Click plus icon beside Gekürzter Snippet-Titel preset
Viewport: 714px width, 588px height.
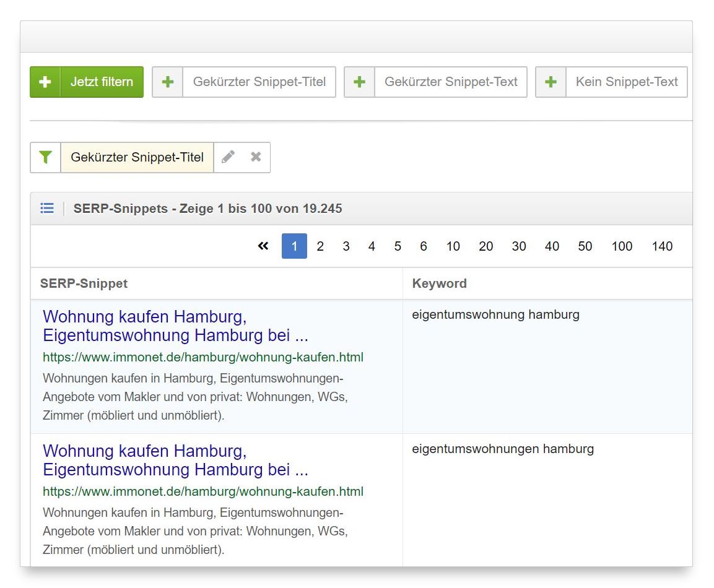click(168, 82)
